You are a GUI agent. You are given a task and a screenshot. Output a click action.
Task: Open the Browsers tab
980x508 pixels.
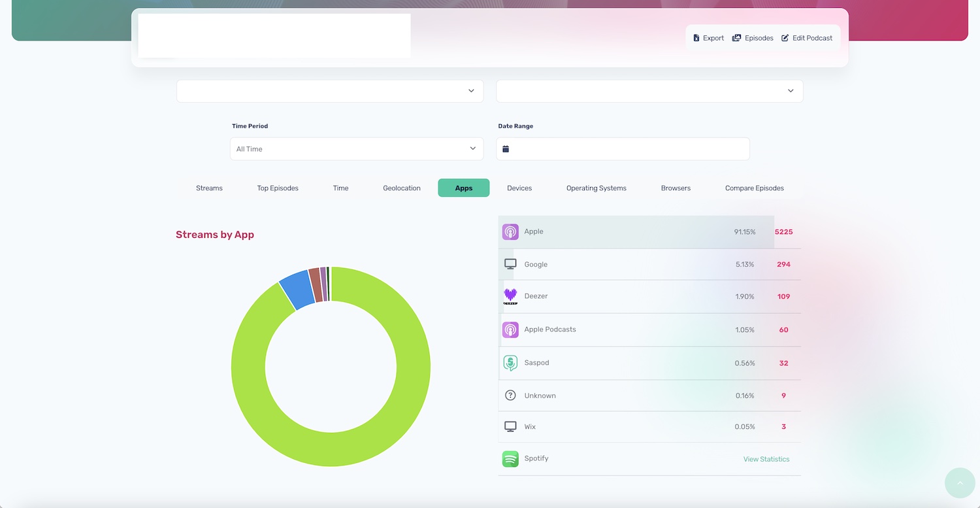[676, 188]
